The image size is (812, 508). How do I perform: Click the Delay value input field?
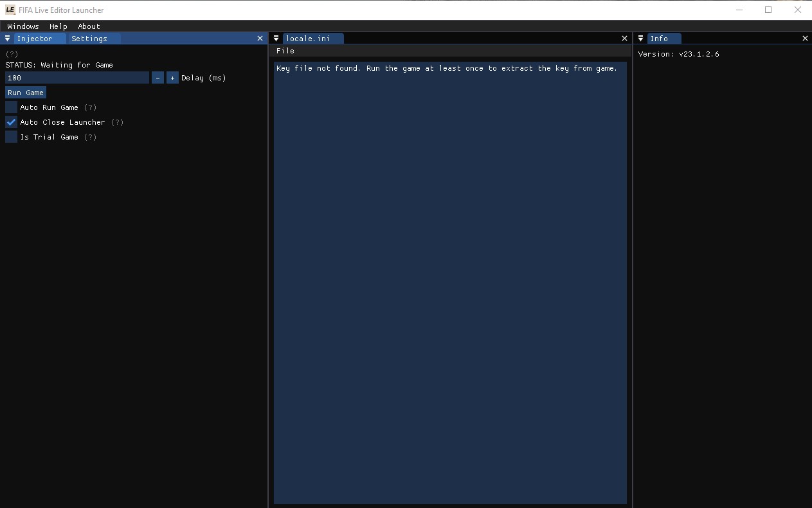[x=77, y=78]
